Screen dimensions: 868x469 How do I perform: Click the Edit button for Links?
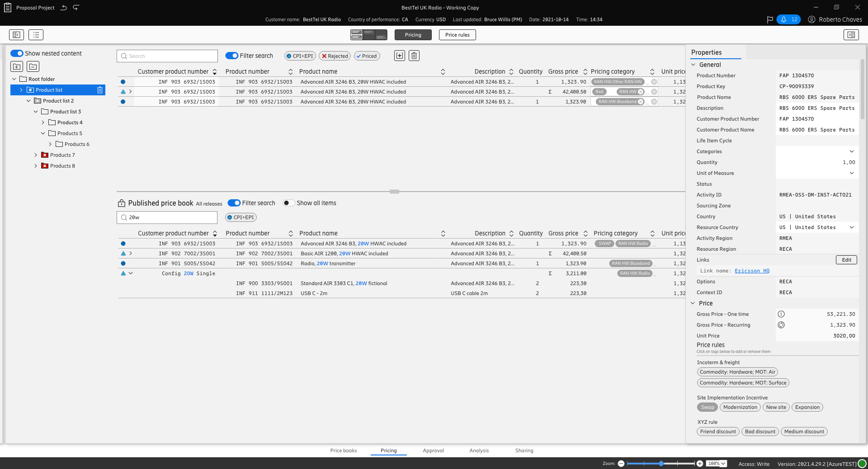pos(847,260)
